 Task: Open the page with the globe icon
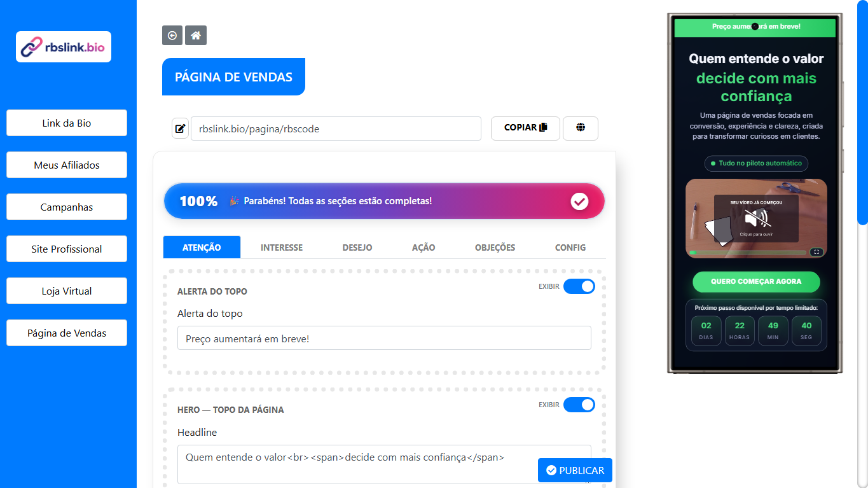580,128
